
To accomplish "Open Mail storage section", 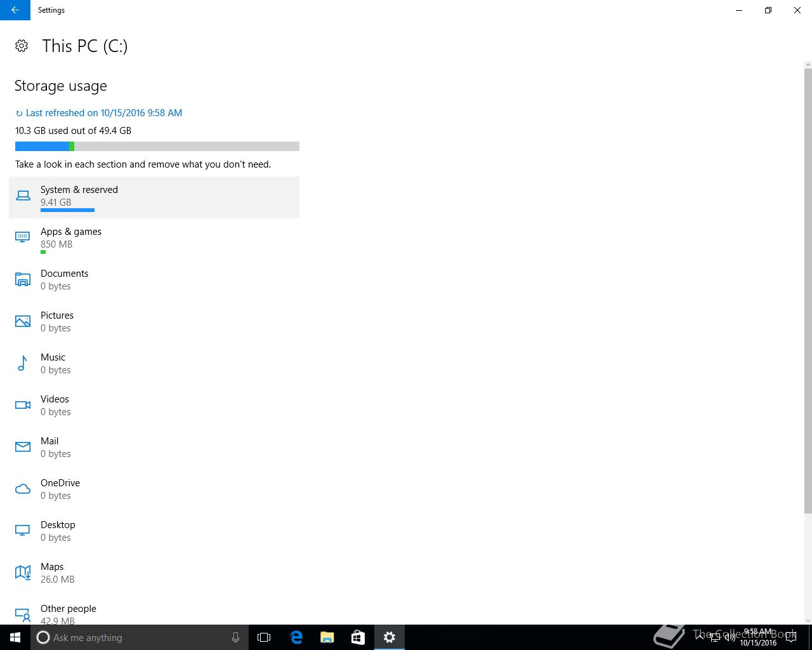I will tap(154, 449).
